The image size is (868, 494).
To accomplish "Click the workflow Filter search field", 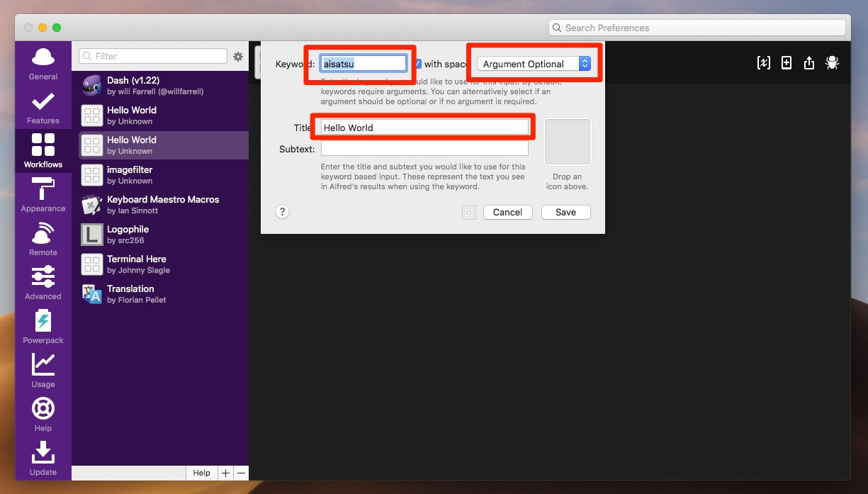I will pos(153,56).
